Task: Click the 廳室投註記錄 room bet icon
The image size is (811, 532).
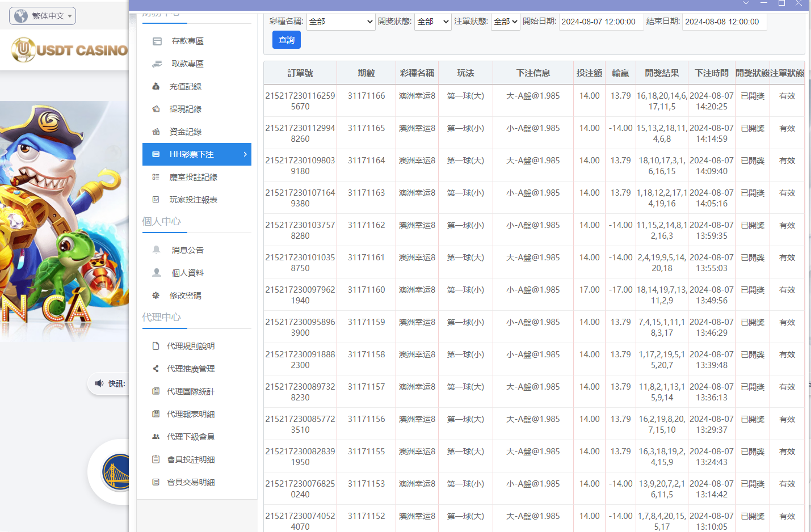Action: [x=157, y=176]
